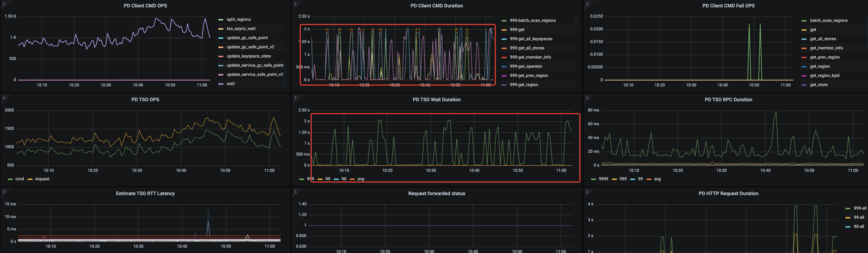Open color picker for split_regions green swatch

point(221,20)
